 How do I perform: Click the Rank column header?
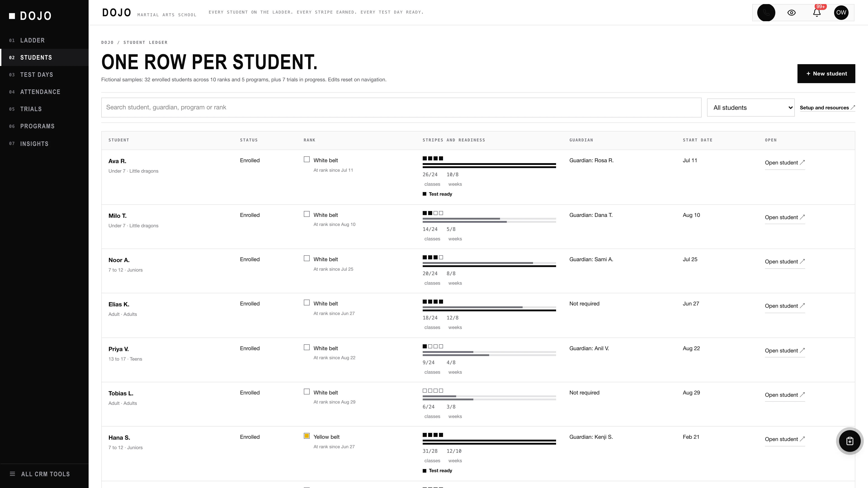pyautogui.click(x=309, y=140)
